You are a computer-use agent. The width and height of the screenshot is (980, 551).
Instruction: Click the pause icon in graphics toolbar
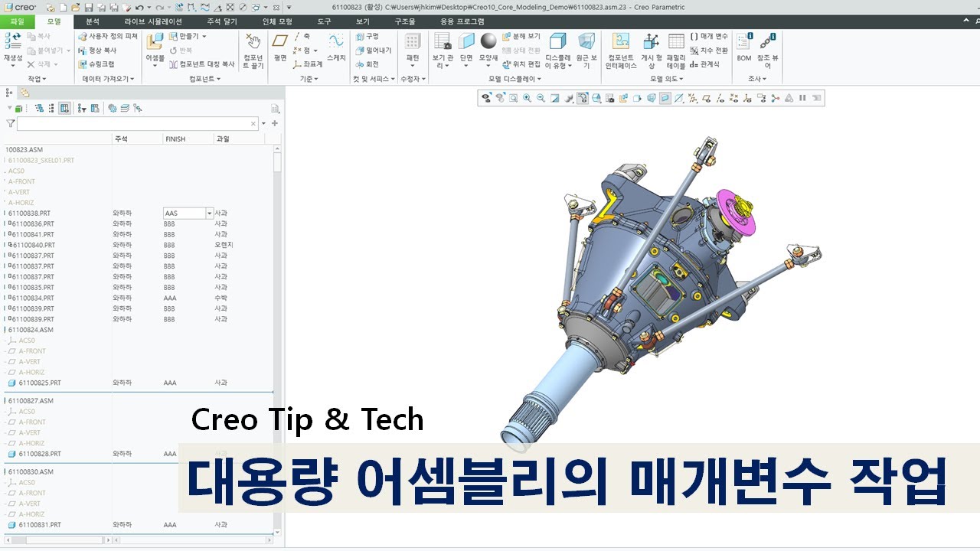802,98
